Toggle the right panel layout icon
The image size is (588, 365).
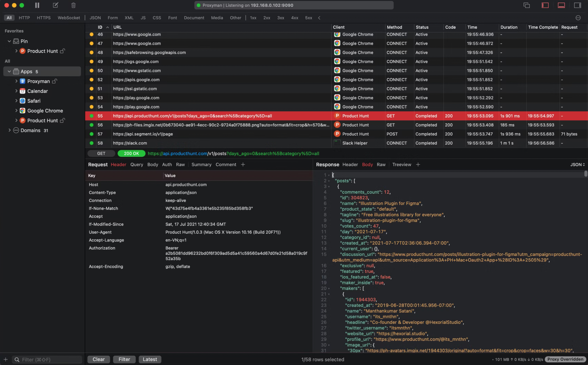[578, 5]
